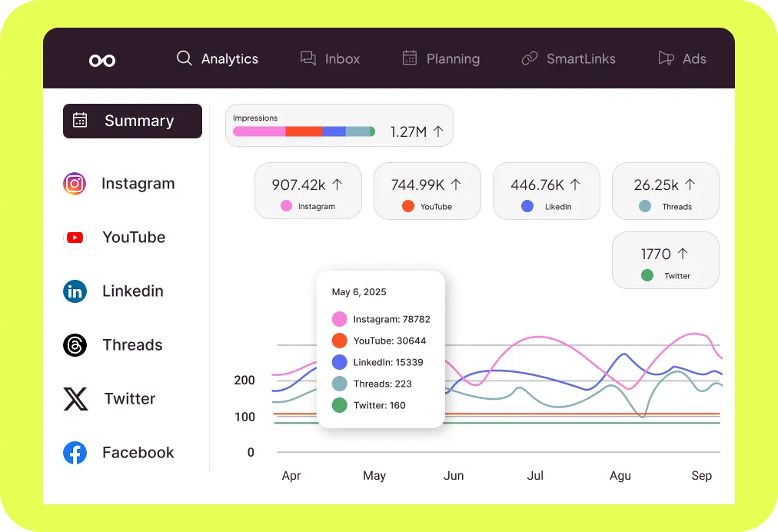Viewport: 778px width, 532px height.
Task: Select the LinkedIn icon in sidebar
Action: click(75, 291)
